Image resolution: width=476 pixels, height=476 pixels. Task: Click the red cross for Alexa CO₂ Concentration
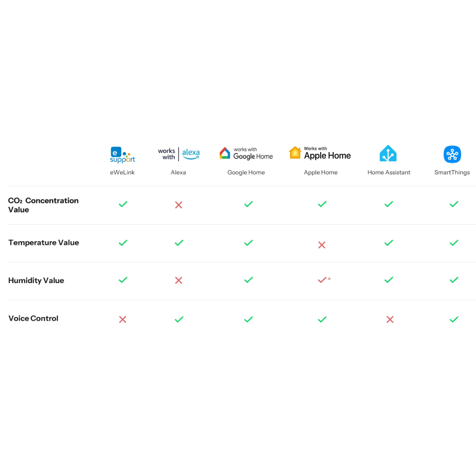(x=178, y=205)
